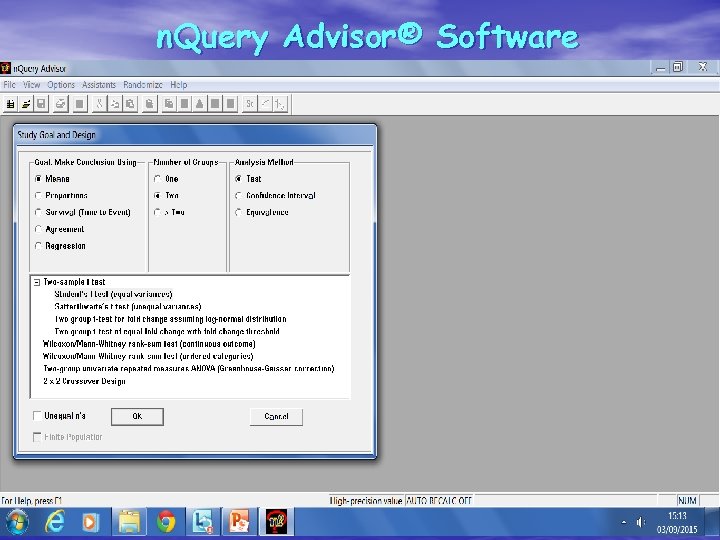Choose Equivalence analysis method
The image size is (720, 540).
[238, 212]
